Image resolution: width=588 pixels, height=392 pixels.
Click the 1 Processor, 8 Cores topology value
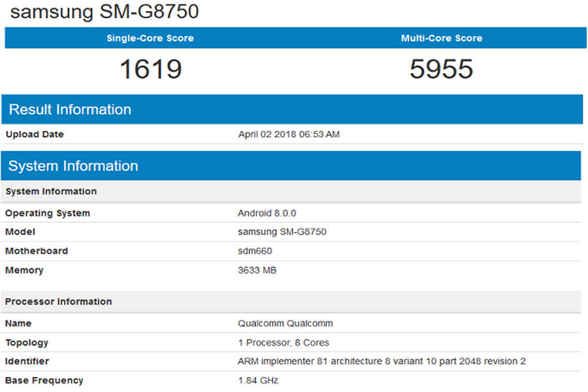coord(284,342)
